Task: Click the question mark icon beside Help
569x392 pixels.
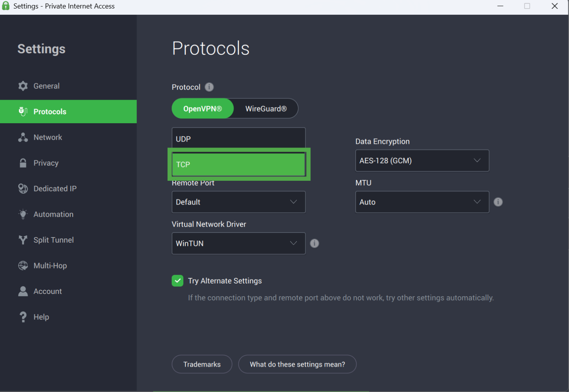Action: (23, 317)
